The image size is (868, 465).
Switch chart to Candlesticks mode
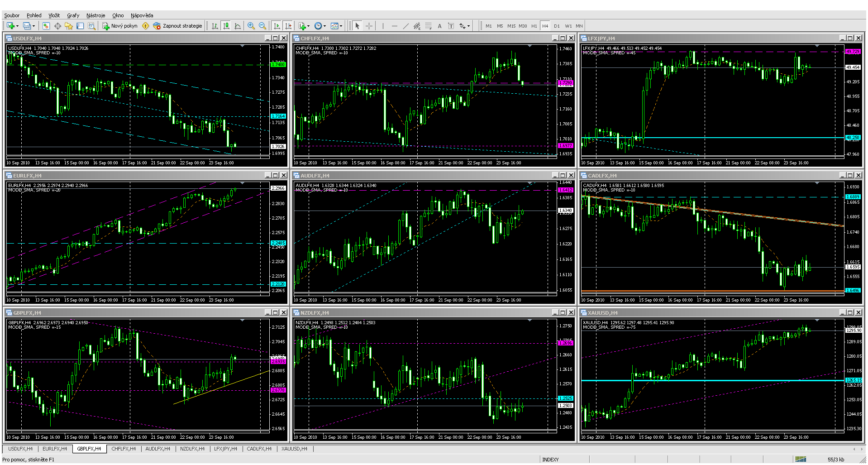(x=226, y=26)
